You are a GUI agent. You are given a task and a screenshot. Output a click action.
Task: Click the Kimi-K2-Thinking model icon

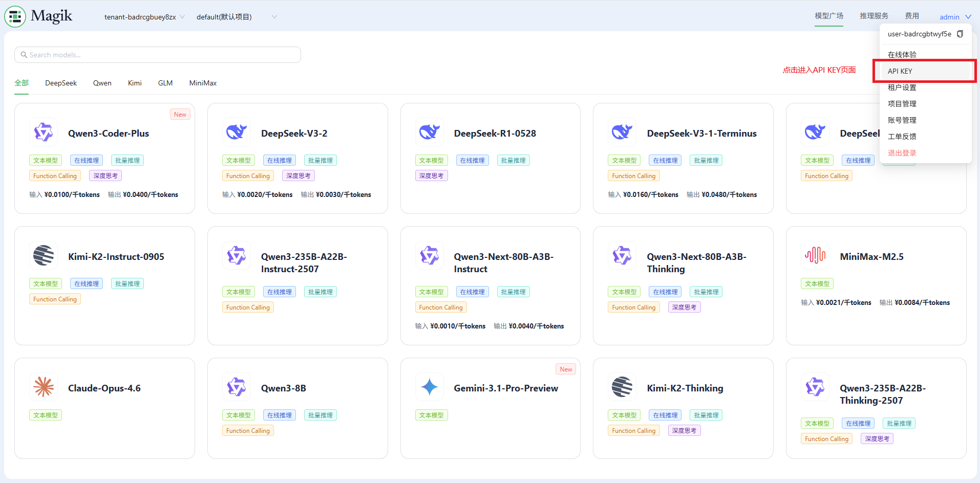pos(622,387)
